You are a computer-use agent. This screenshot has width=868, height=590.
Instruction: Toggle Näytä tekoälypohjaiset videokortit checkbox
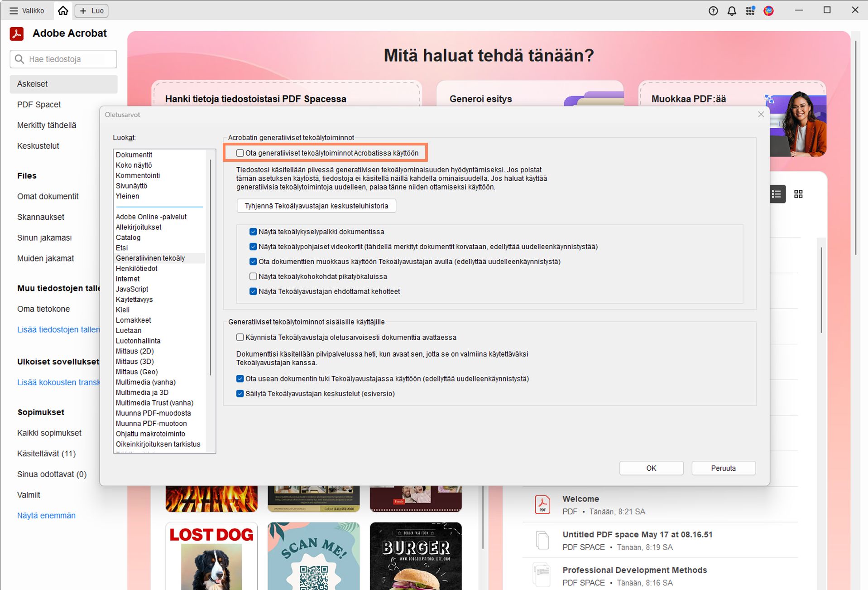pos(253,247)
